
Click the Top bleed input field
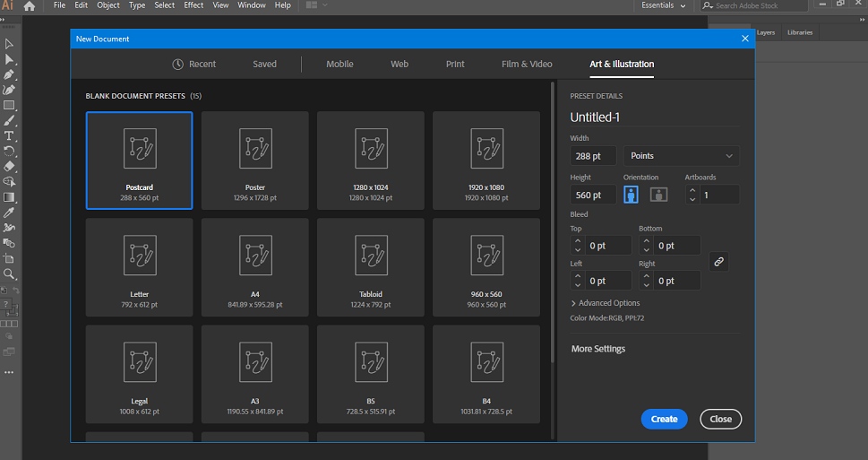[x=606, y=246]
